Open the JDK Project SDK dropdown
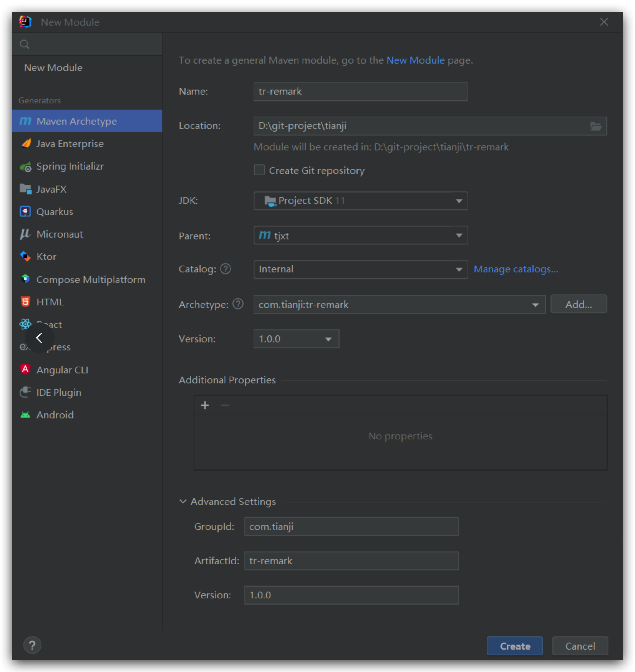The image size is (635, 672). [x=361, y=201]
